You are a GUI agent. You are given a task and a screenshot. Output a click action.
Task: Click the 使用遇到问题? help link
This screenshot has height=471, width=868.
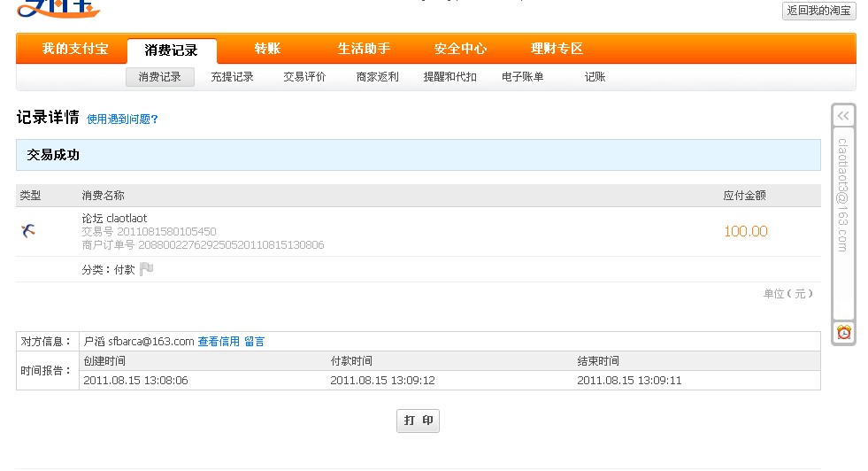122,119
